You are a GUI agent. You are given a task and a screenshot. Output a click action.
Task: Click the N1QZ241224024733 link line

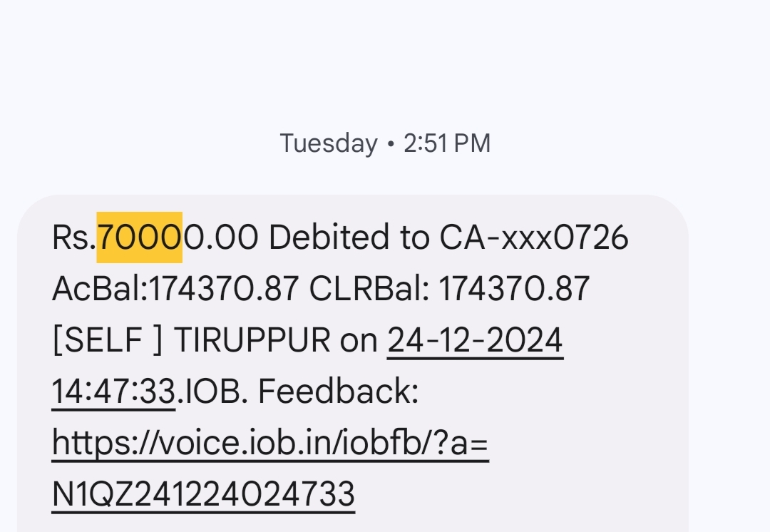click(x=203, y=494)
